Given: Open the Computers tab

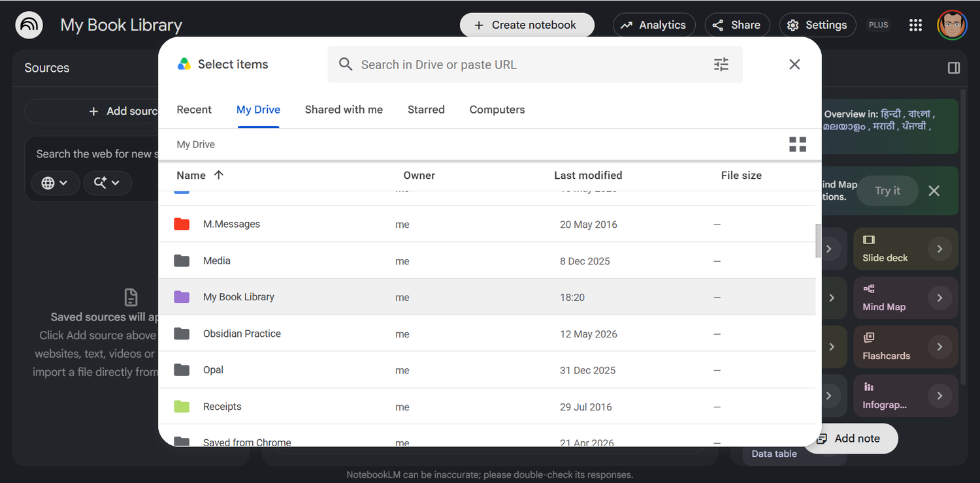Looking at the screenshot, I should tap(497, 110).
